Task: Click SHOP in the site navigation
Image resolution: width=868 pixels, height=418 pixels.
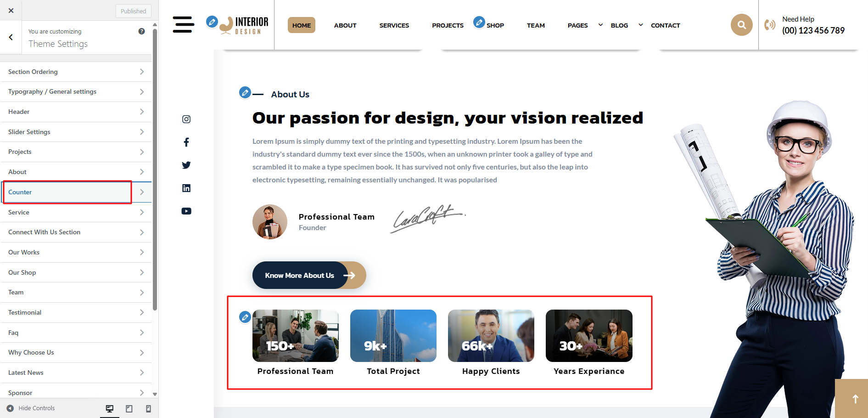Action: [495, 25]
